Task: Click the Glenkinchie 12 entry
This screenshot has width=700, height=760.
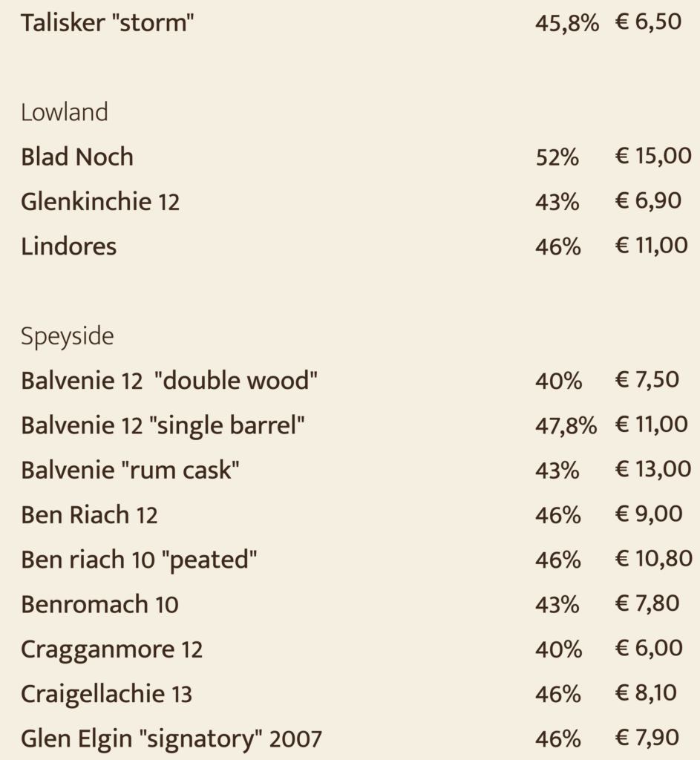Action: tap(100, 201)
